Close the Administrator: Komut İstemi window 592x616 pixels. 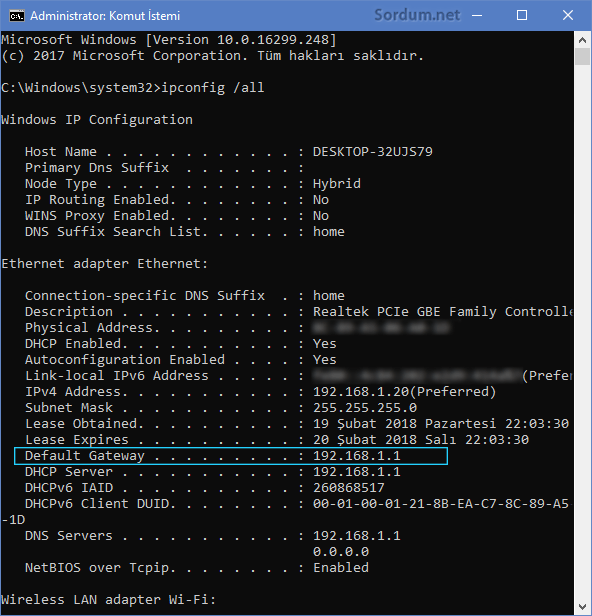[x=568, y=16]
